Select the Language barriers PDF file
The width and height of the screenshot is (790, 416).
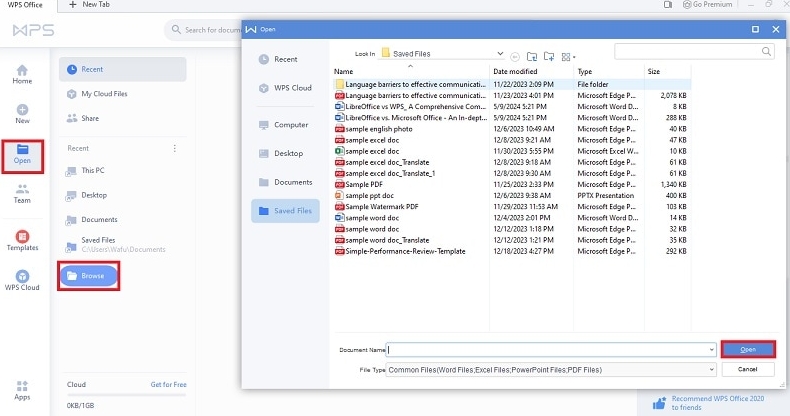pyautogui.click(x=511, y=95)
